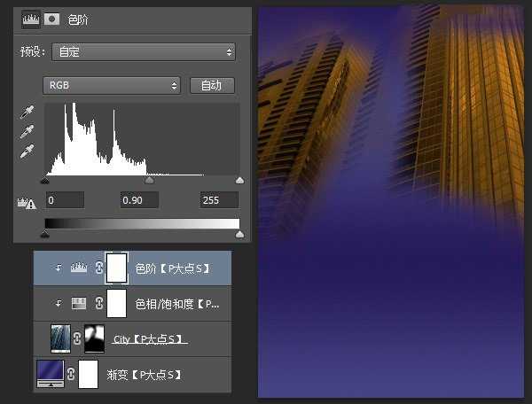This screenshot has width=532, height=404.
Task: Toggle the mask link on City layer
Action: click(77, 339)
